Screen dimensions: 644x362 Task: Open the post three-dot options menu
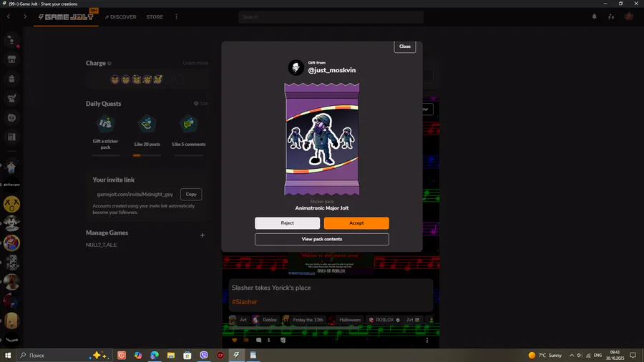pos(427,341)
